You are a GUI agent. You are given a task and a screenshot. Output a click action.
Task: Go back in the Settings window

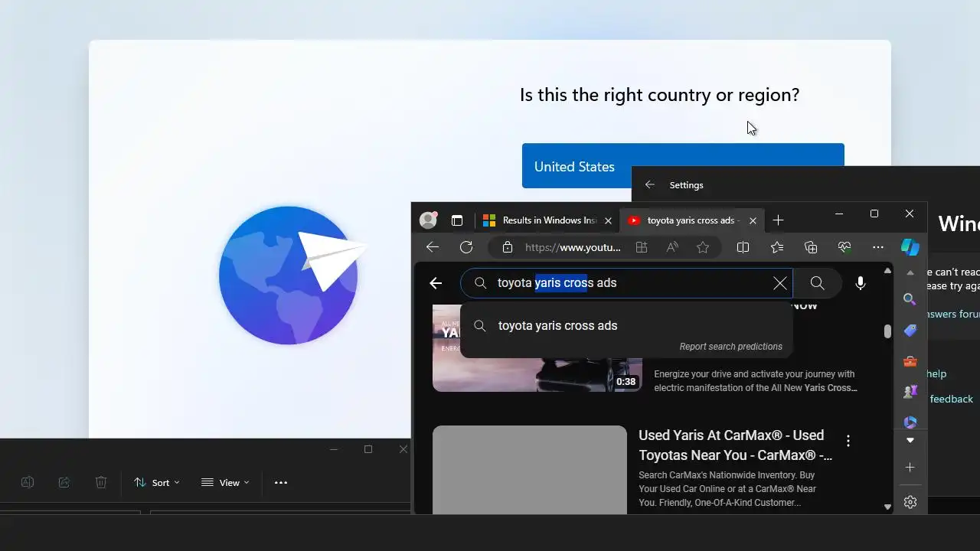(x=649, y=184)
